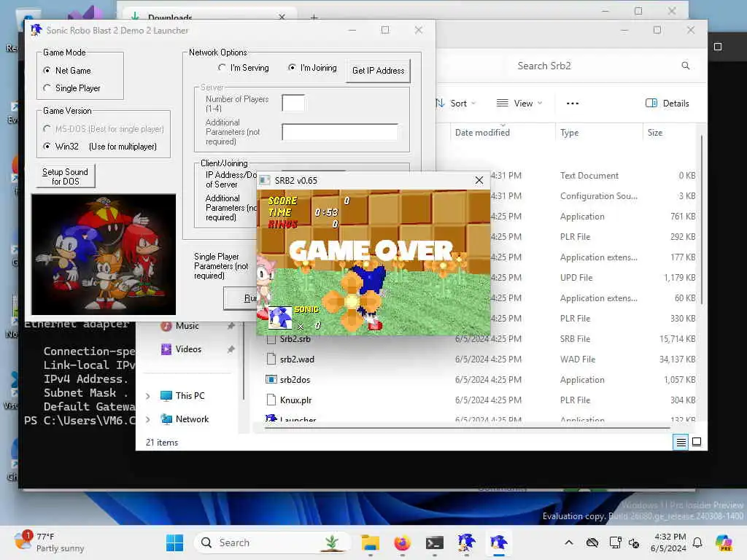Switch to large thumbnails view

697,443
